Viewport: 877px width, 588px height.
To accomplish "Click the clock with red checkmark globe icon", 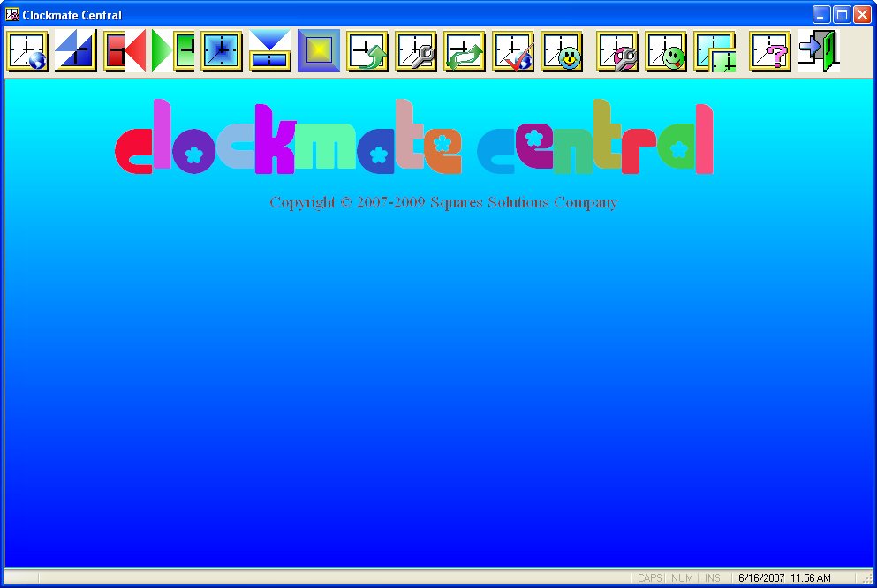I will point(513,51).
